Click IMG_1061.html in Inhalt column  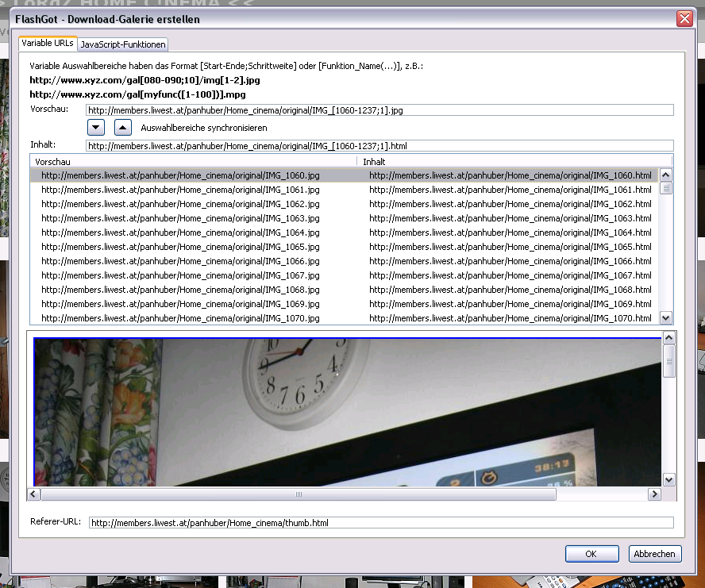[510, 190]
